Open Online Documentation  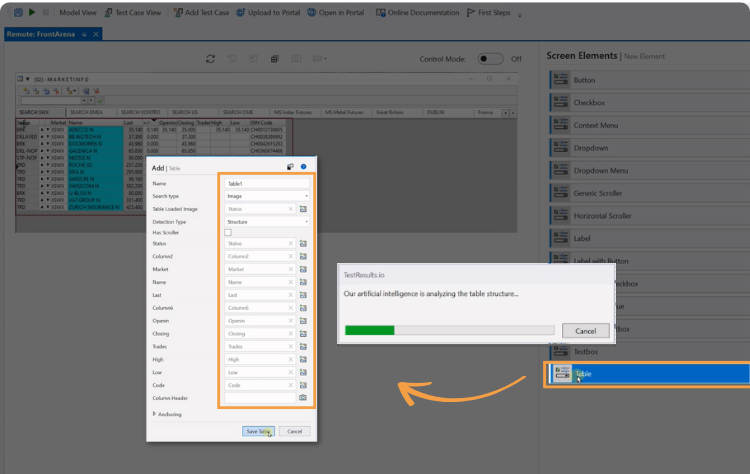(418, 12)
